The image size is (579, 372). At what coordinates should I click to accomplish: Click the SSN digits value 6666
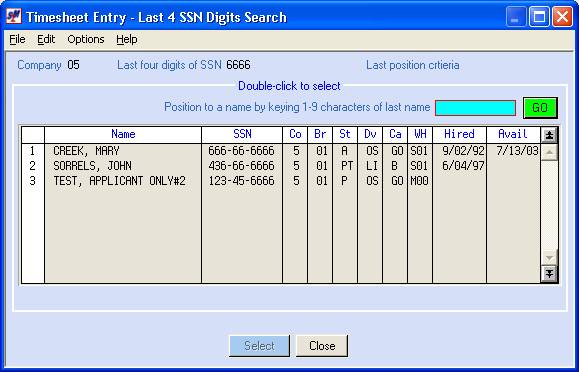pos(238,65)
